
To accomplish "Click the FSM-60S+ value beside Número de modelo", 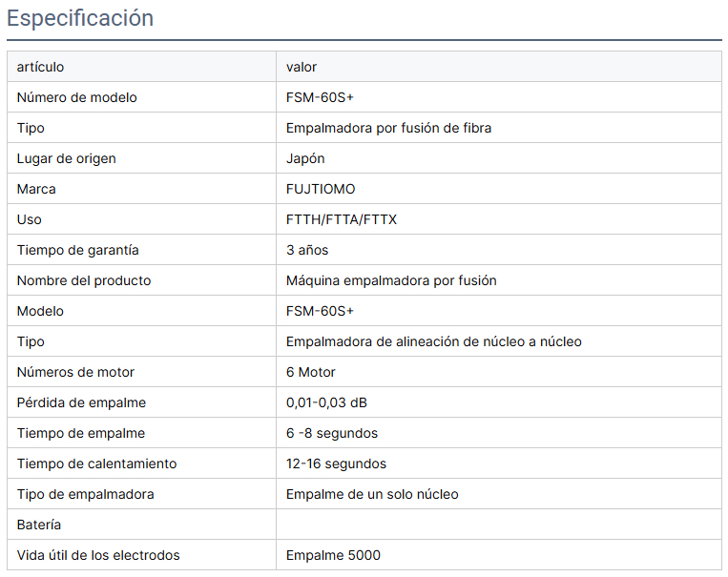I will 320,97.
